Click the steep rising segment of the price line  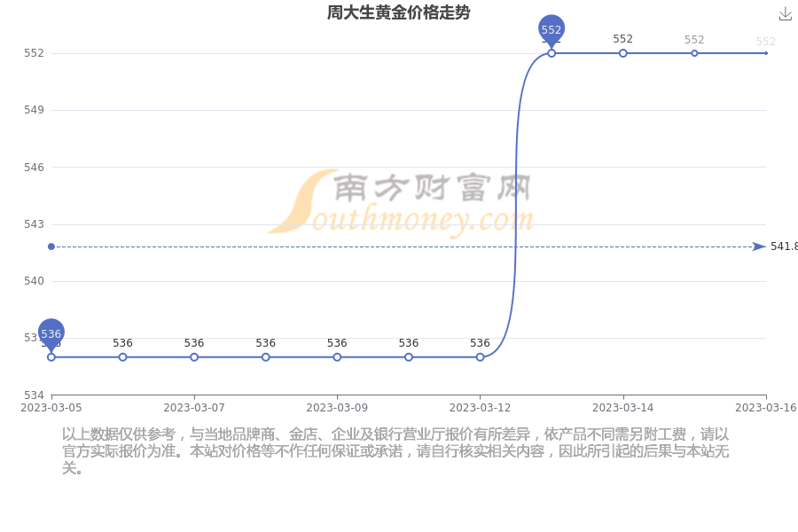tap(515, 204)
